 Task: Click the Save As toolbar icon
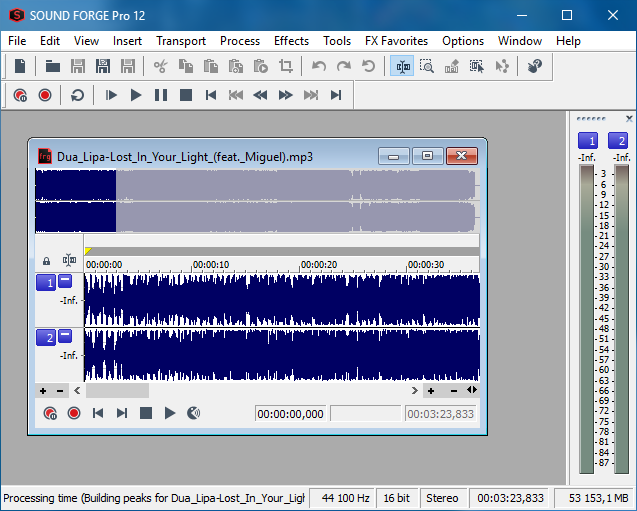point(103,66)
